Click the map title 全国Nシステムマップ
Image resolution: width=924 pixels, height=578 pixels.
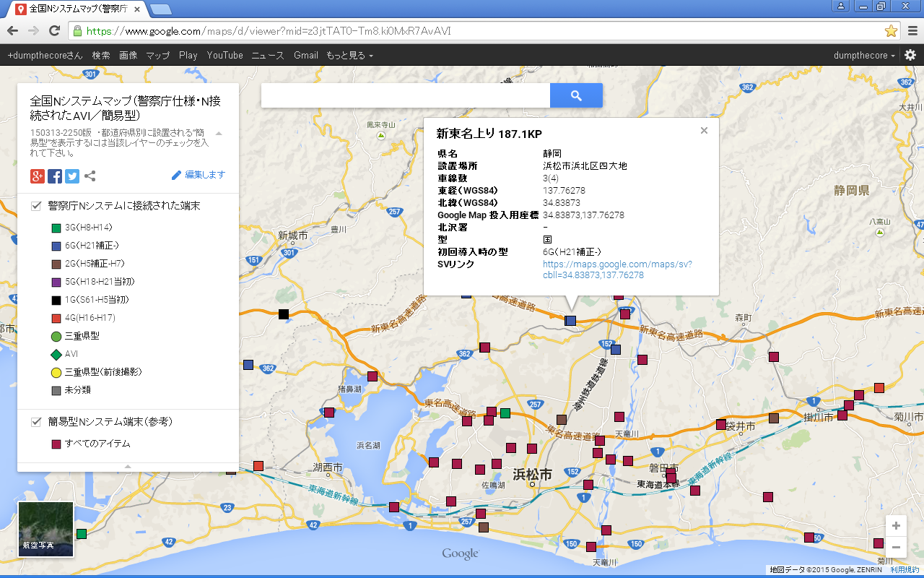coord(125,108)
